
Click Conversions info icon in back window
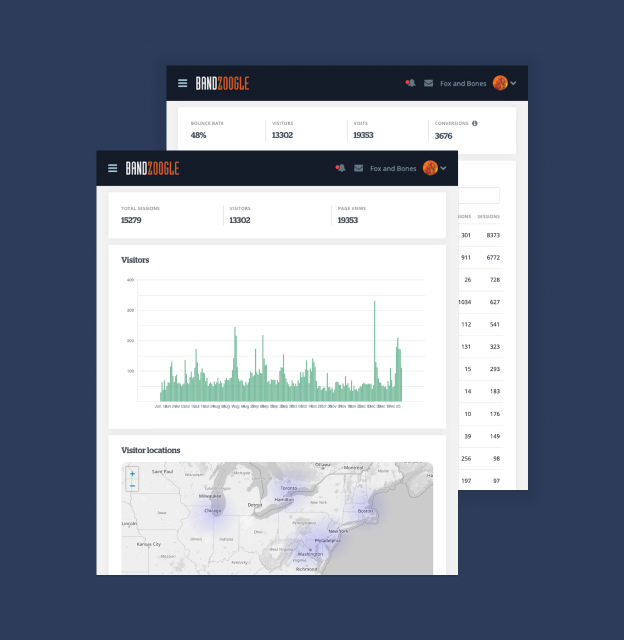[475, 123]
